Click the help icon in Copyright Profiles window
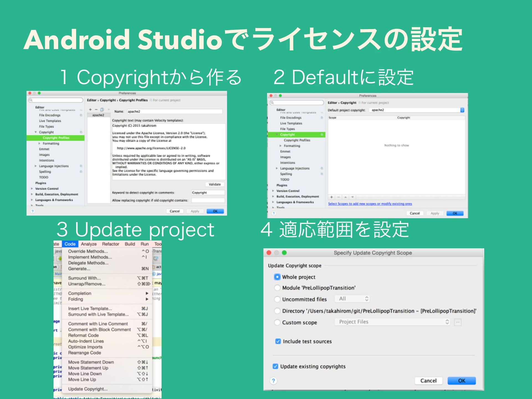The height and width of the screenshot is (399, 532). [x=32, y=211]
